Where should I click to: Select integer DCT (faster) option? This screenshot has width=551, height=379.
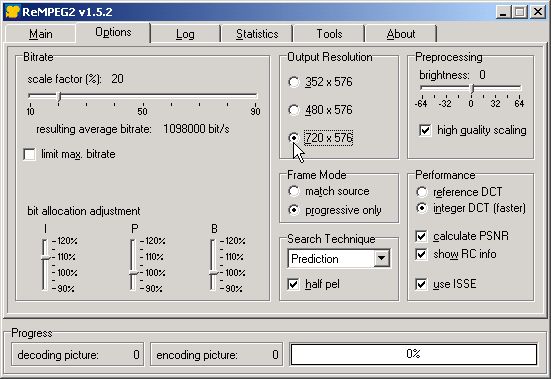click(421, 208)
